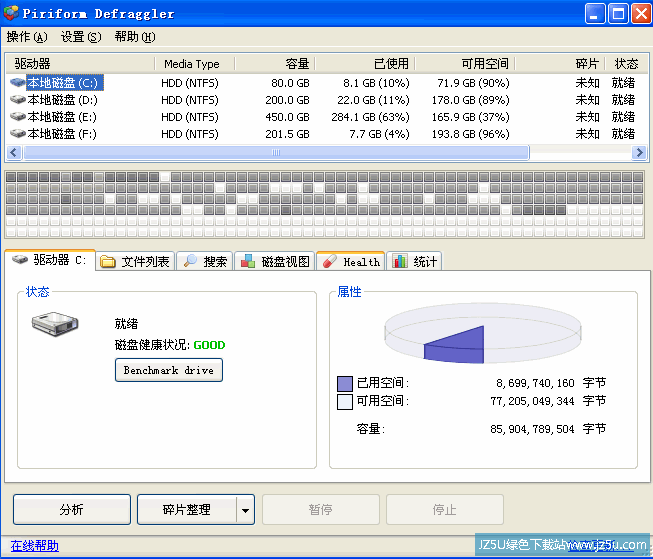Click the 85,904,789,504 capacity bytes value
This screenshot has width=653, height=559.
(x=532, y=429)
